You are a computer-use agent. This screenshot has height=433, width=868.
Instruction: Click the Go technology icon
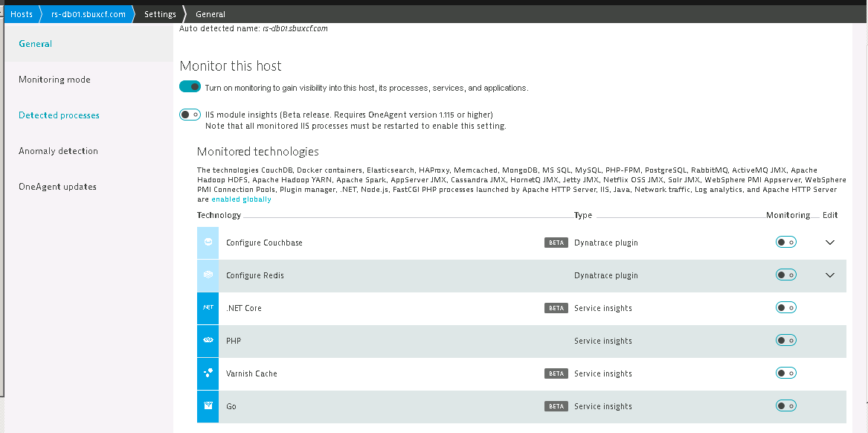point(208,406)
